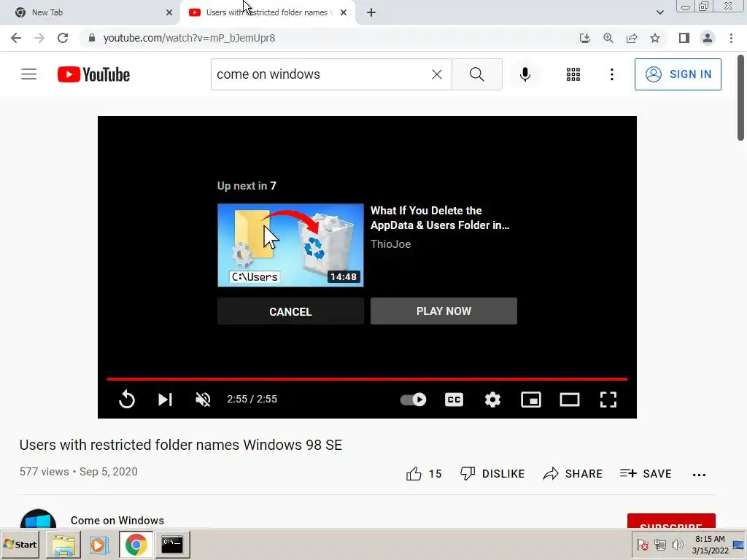The image size is (747, 560).
Task: Open the Command Prompt taskbar window
Action: (x=172, y=545)
